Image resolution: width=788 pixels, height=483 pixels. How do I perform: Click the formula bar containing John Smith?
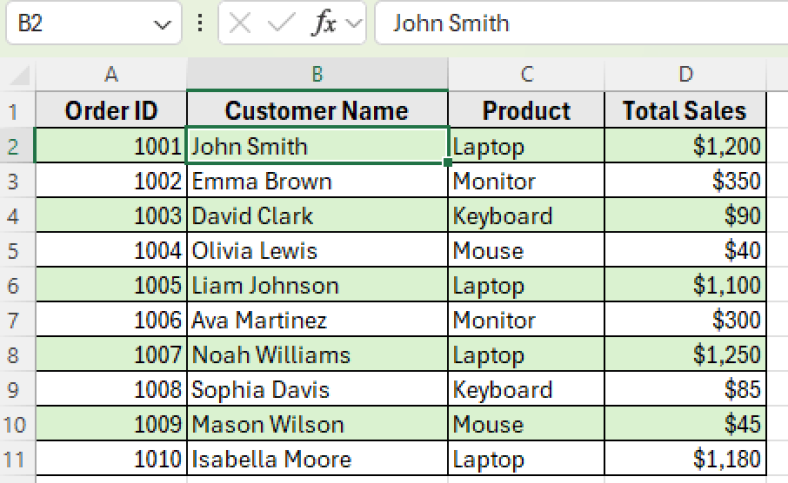(x=581, y=23)
